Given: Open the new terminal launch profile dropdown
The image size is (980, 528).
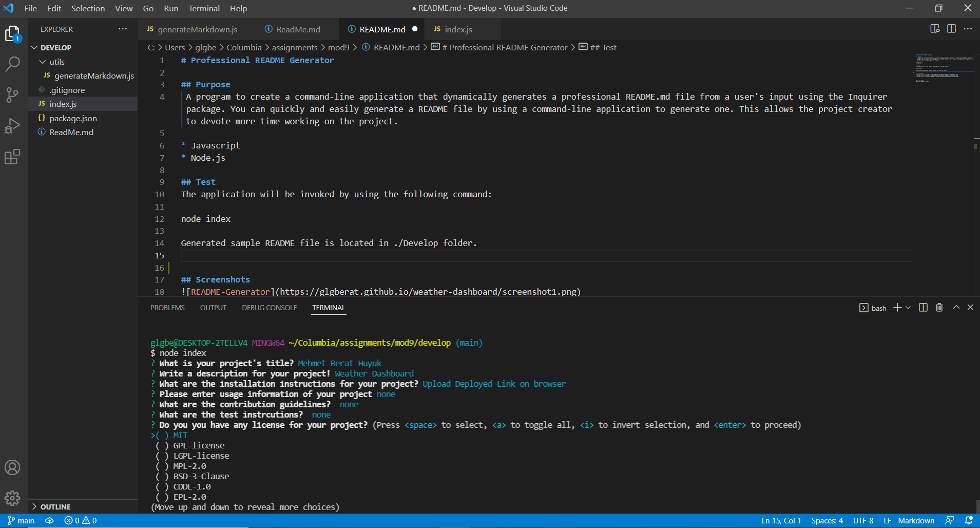Looking at the screenshot, I should pyautogui.click(x=908, y=308).
